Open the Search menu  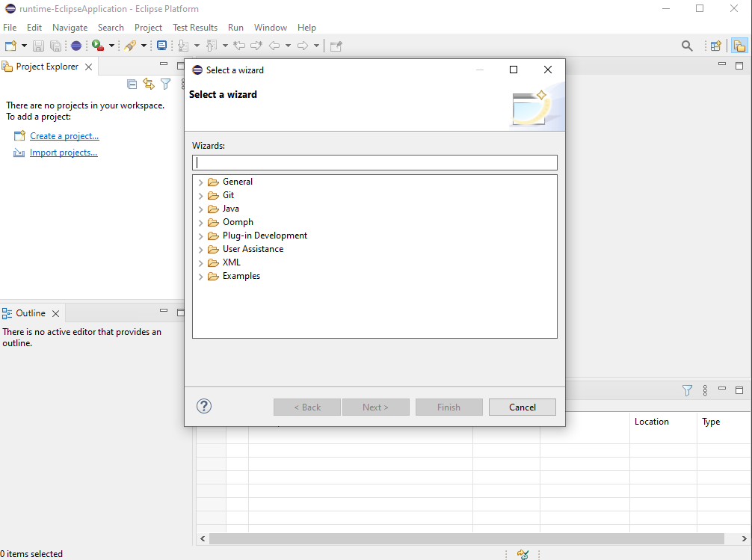(x=111, y=28)
